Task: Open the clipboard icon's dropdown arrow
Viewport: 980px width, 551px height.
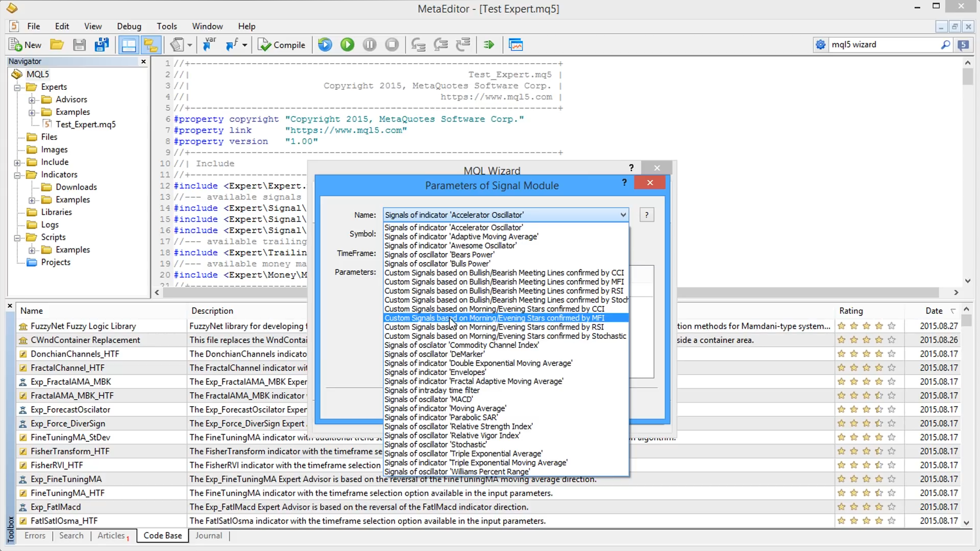Action: click(x=189, y=45)
